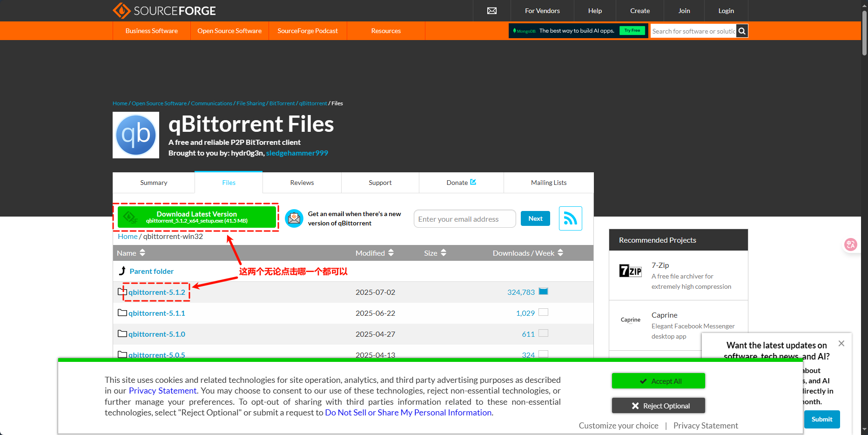
Task: Open the SourceForge Podcast menu item
Action: pos(308,31)
